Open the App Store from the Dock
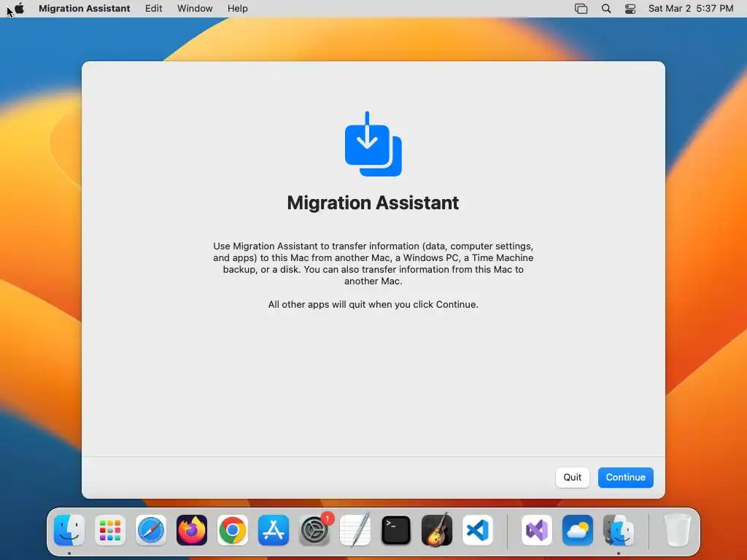This screenshot has height=560, width=747. [x=274, y=530]
